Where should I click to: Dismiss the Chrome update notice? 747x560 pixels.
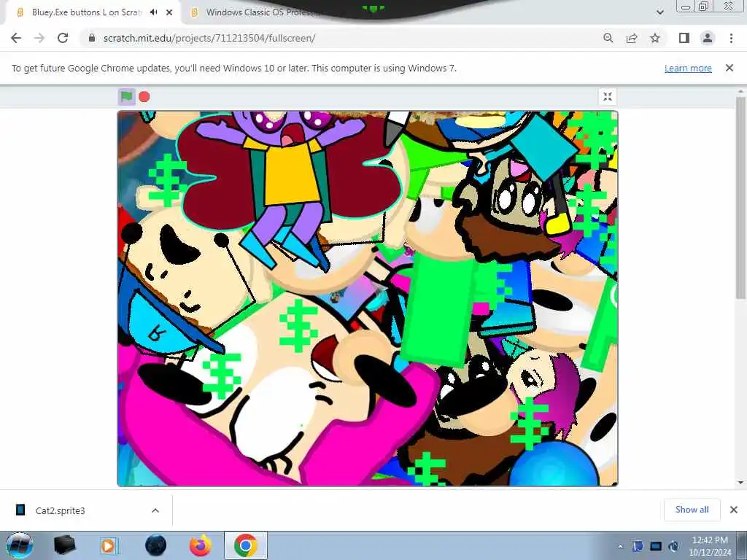coord(729,68)
